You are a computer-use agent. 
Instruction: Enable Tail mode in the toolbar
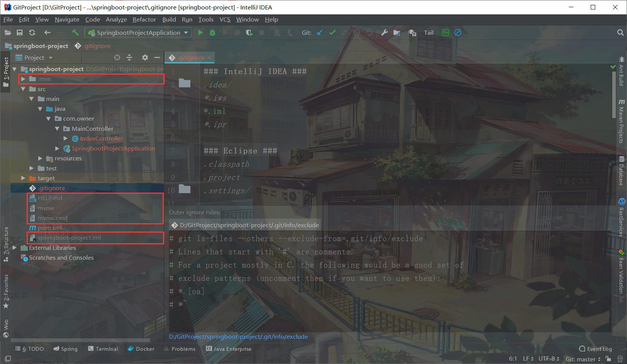[x=428, y=33]
